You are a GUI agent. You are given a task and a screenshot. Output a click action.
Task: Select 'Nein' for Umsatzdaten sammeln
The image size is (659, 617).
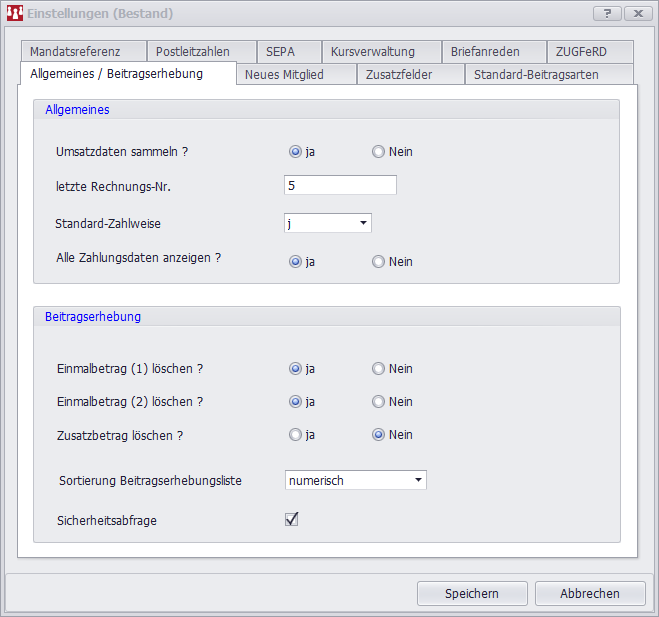click(378, 152)
